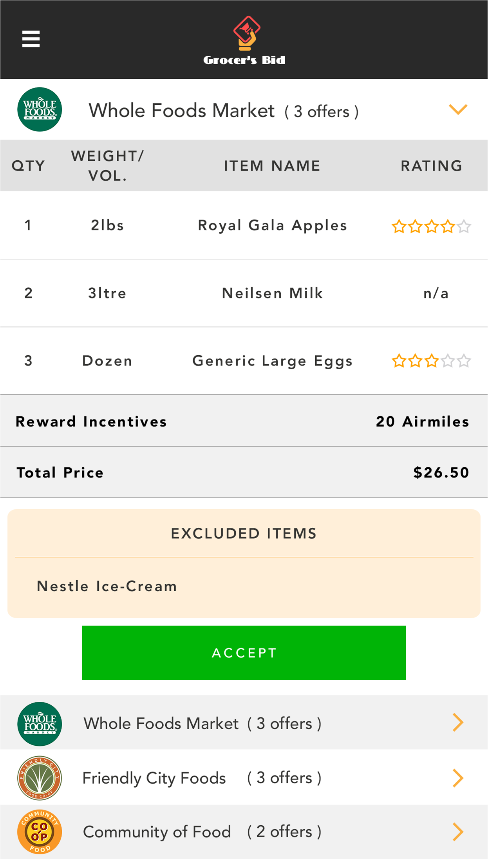Select the Neilsen Milk item name

(x=272, y=293)
